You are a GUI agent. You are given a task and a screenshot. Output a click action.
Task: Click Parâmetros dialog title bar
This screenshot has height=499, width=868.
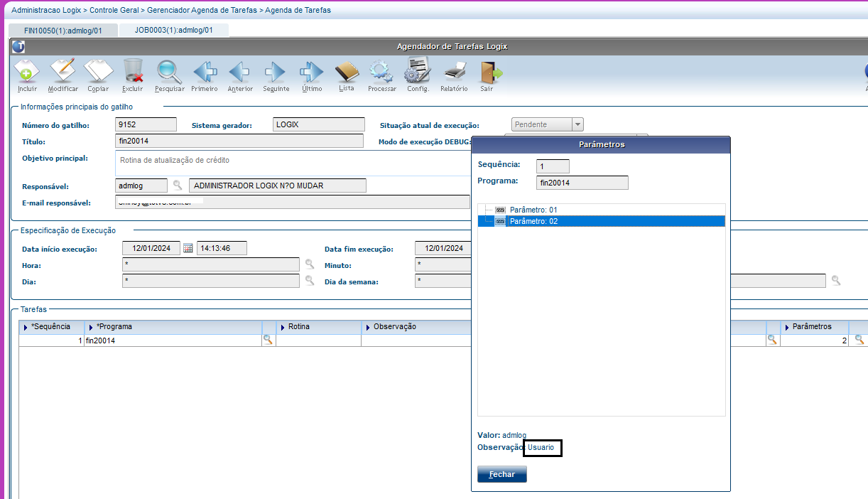pyautogui.click(x=602, y=144)
